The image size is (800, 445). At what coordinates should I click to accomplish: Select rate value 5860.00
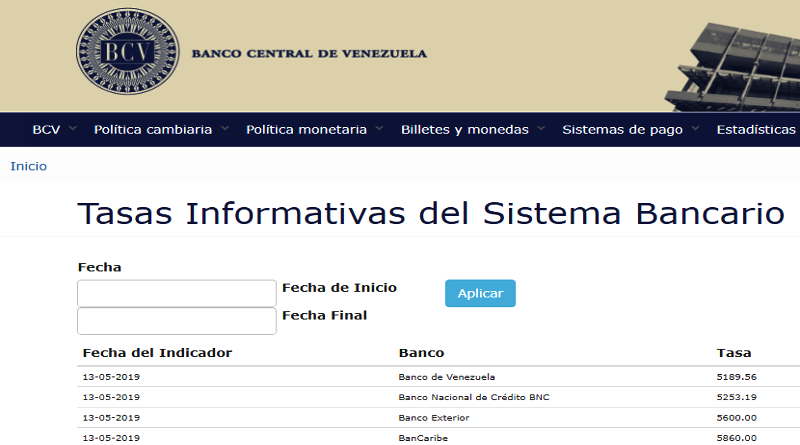tap(736, 438)
